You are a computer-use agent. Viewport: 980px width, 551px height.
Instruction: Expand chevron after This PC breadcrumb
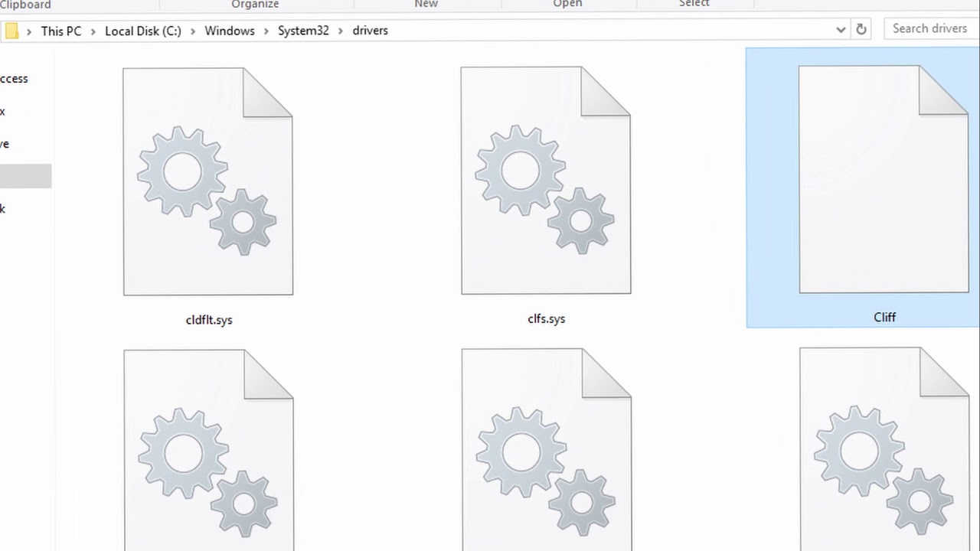point(93,31)
